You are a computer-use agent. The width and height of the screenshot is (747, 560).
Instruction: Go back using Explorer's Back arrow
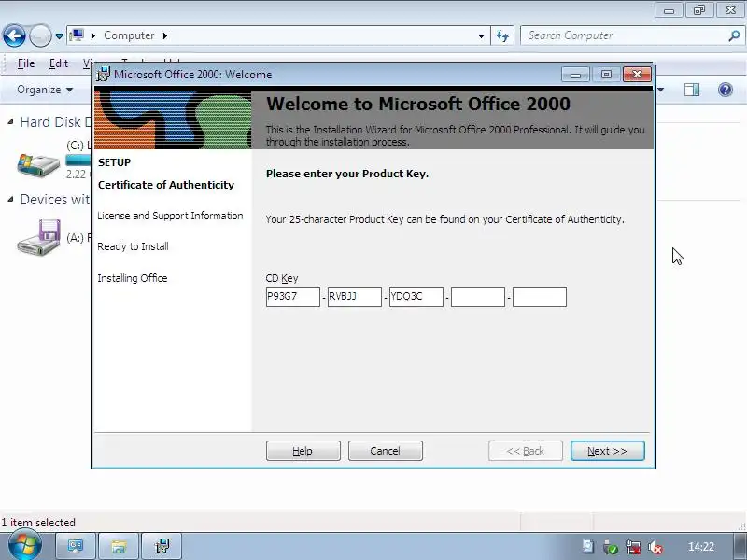tap(14, 35)
